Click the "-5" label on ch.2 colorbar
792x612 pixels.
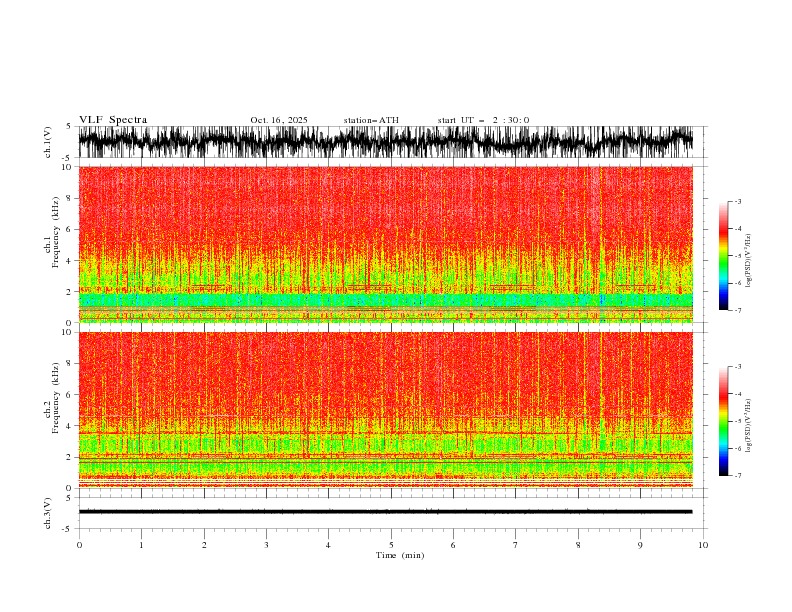click(737, 421)
